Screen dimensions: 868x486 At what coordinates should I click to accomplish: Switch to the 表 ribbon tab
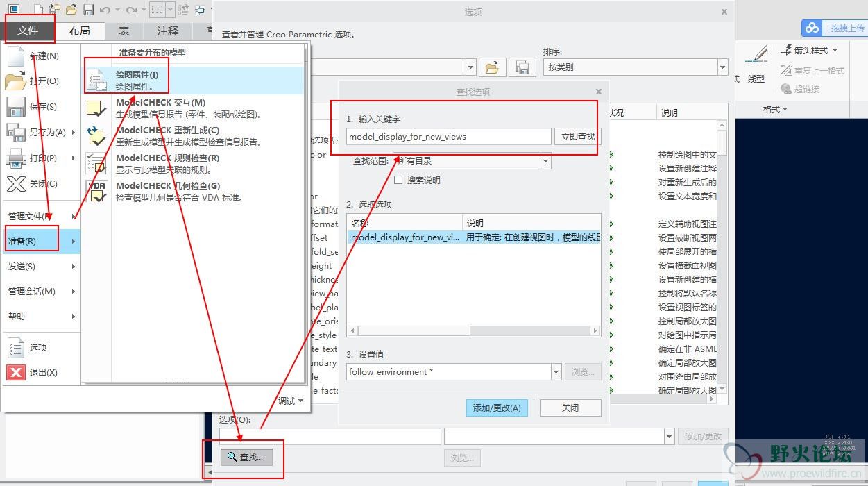(x=124, y=31)
